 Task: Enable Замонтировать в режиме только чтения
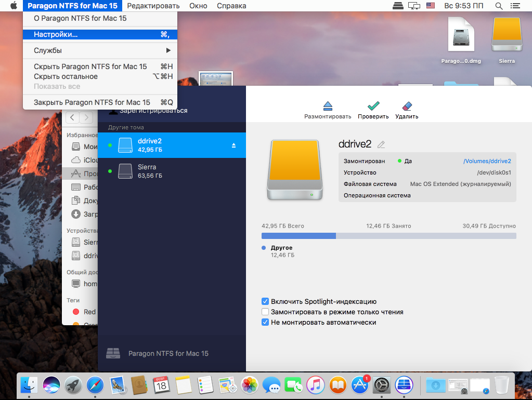(265, 312)
